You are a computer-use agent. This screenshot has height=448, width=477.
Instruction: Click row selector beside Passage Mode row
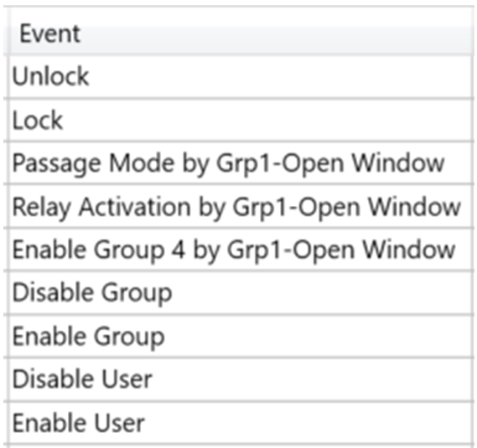(x=7, y=163)
